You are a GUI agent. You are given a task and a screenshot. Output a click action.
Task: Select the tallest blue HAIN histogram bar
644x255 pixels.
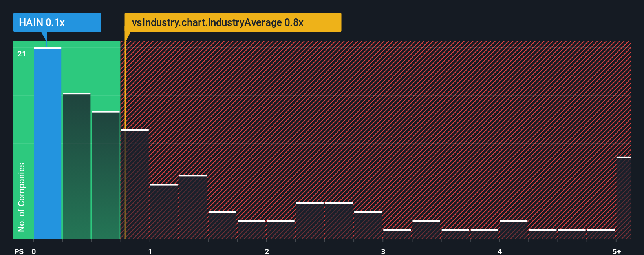(x=48, y=143)
